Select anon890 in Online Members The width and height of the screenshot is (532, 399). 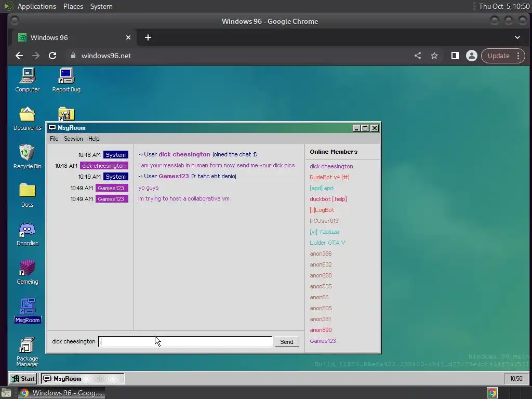click(321, 330)
